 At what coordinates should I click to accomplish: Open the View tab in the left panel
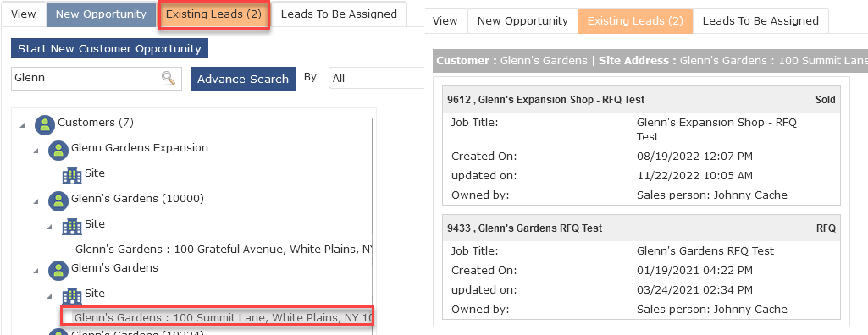pyautogui.click(x=23, y=14)
